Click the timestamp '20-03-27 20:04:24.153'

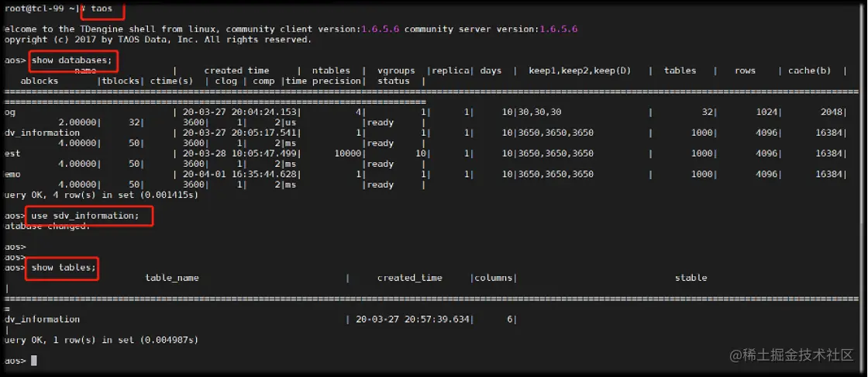241,112
